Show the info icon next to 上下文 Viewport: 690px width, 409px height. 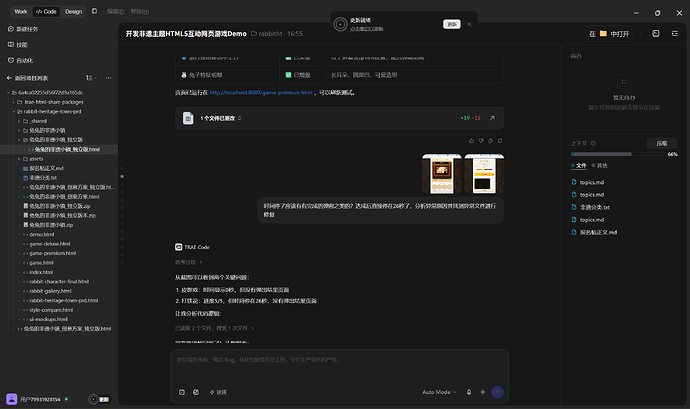593,144
